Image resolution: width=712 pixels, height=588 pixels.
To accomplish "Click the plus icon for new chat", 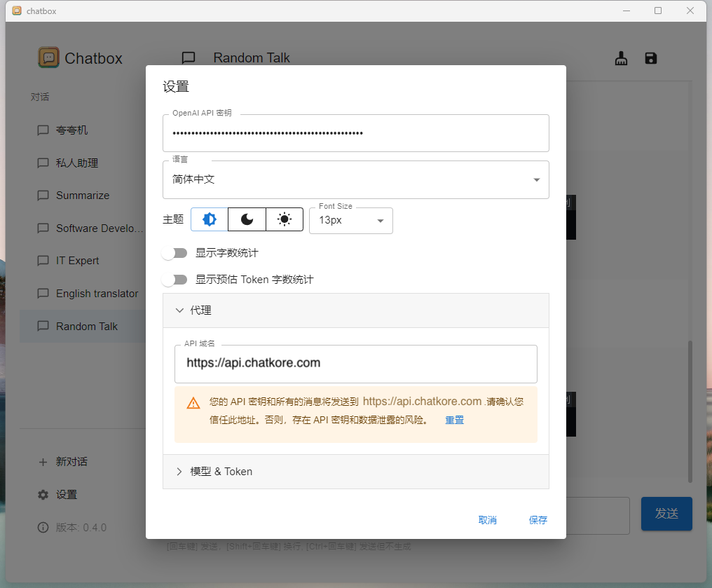I will [43, 462].
